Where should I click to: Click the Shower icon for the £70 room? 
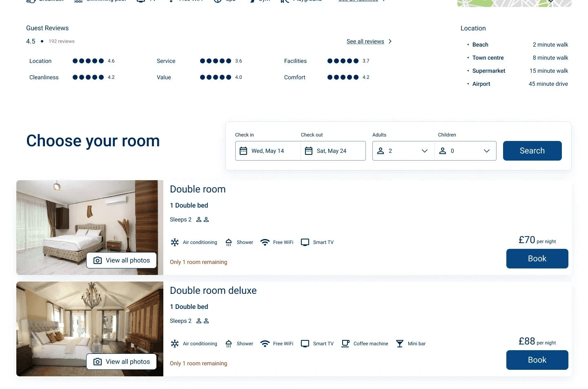[x=229, y=242]
